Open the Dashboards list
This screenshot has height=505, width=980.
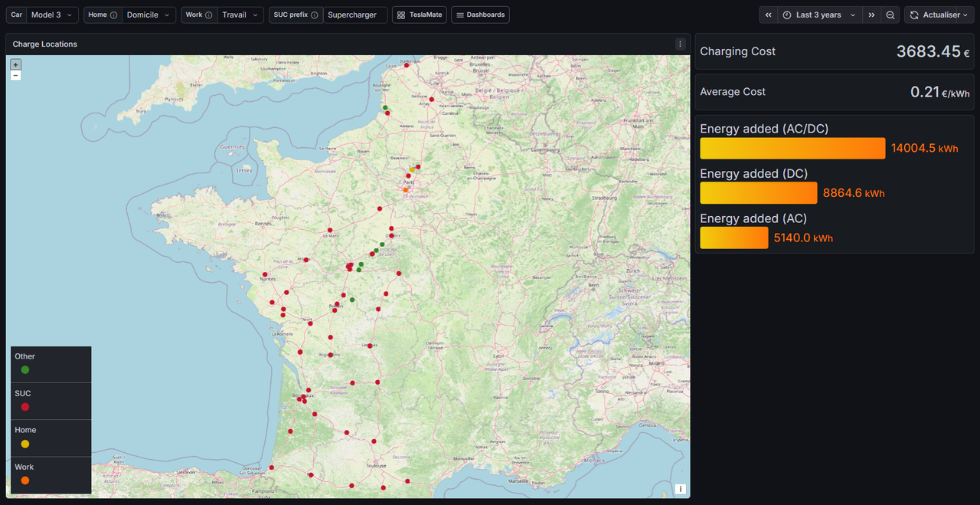coord(480,15)
